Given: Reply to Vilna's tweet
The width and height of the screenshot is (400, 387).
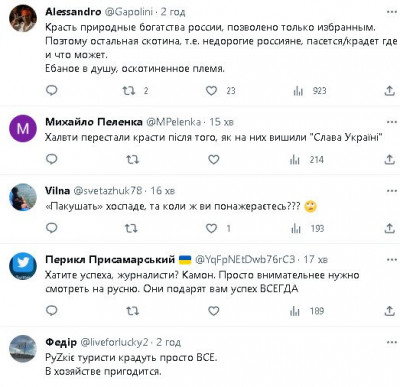Looking at the screenshot, I should pyautogui.click(x=52, y=228).
